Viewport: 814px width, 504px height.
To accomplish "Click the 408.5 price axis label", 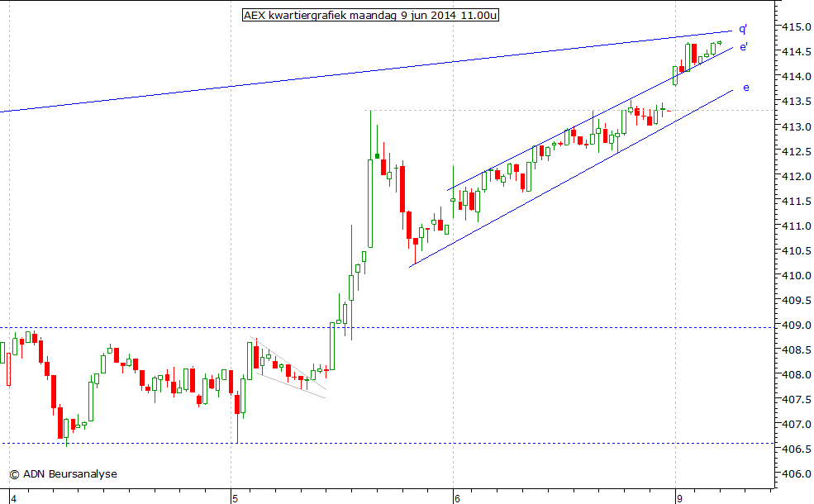I will 797,350.
